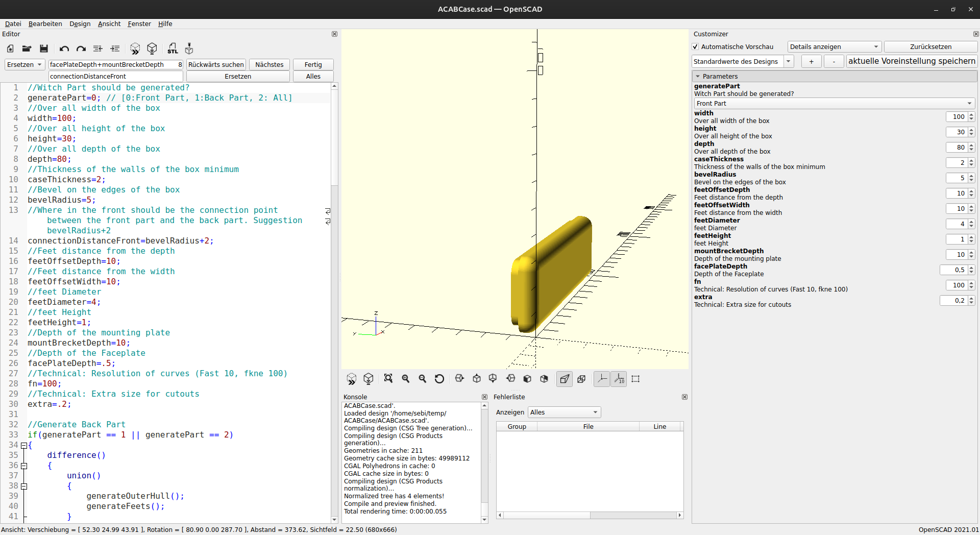Viewport: 980px width, 535px height.
Task: Open the Details anzeigen dropdown
Action: click(834, 47)
